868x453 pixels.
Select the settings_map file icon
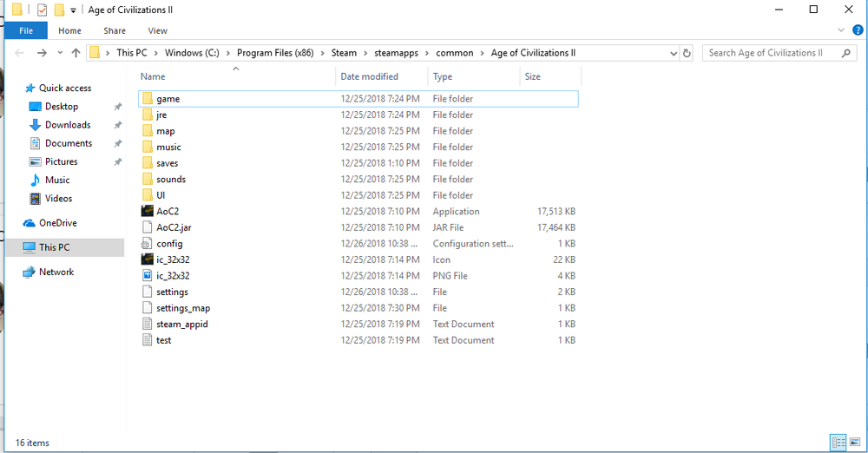click(148, 307)
